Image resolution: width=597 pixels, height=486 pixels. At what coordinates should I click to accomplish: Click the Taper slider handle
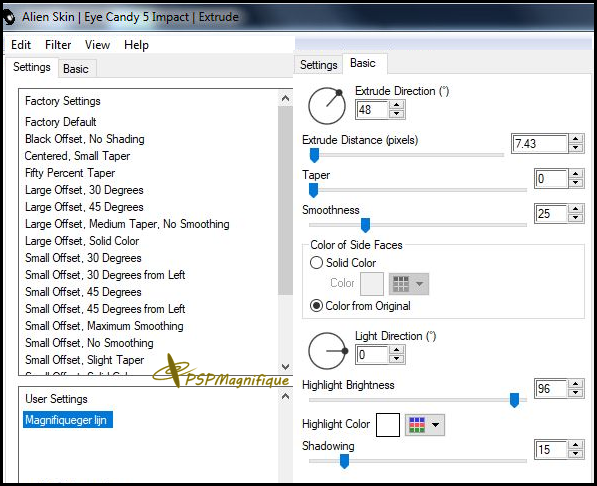click(313, 190)
